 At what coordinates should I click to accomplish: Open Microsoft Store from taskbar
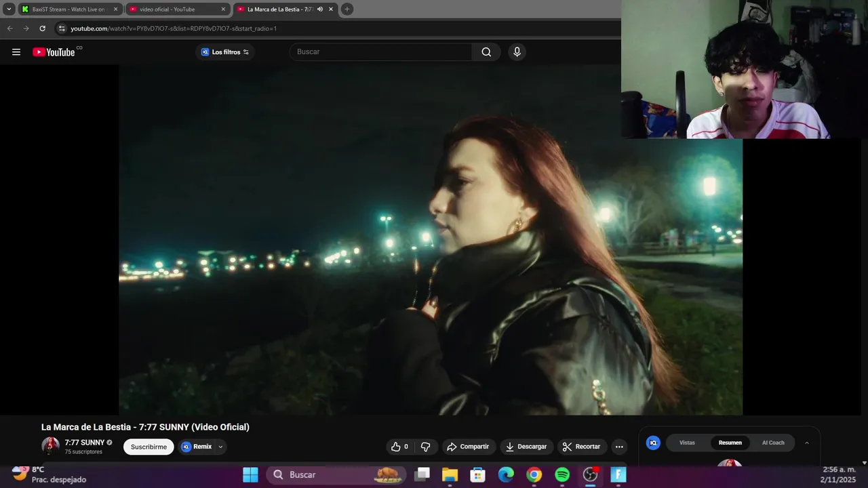pos(478,475)
